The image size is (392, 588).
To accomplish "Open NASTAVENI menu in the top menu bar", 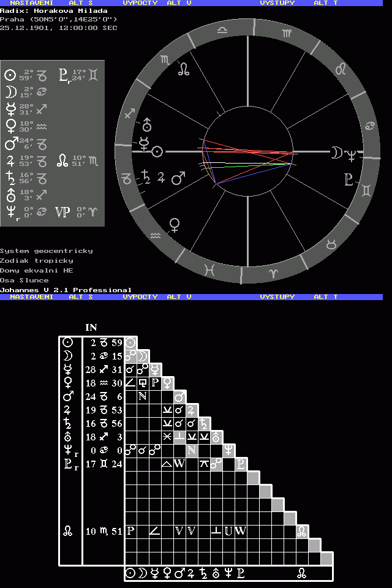I will coord(31,3).
